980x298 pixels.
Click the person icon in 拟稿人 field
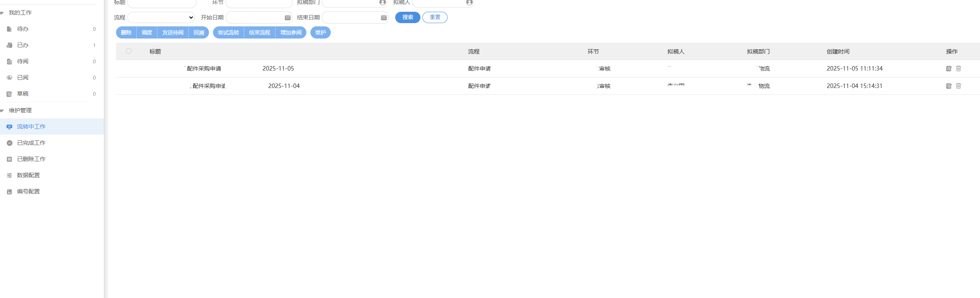[469, 2]
